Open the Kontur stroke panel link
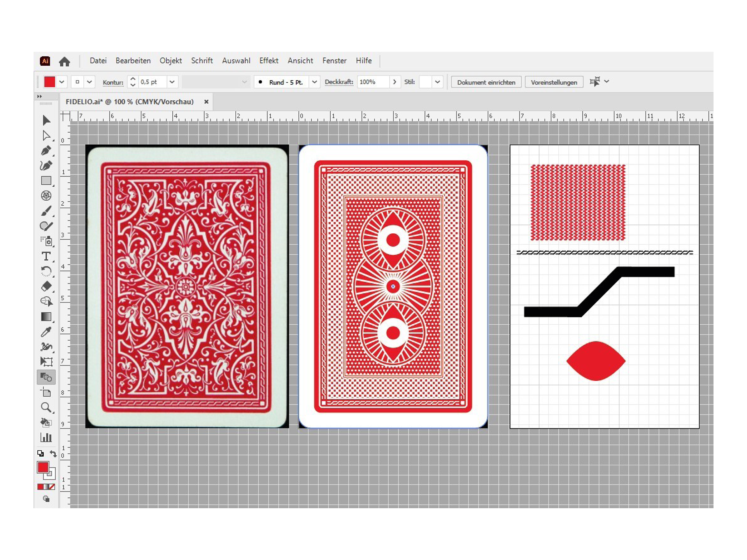The height and width of the screenshot is (560, 747). (x=113, y=82)
